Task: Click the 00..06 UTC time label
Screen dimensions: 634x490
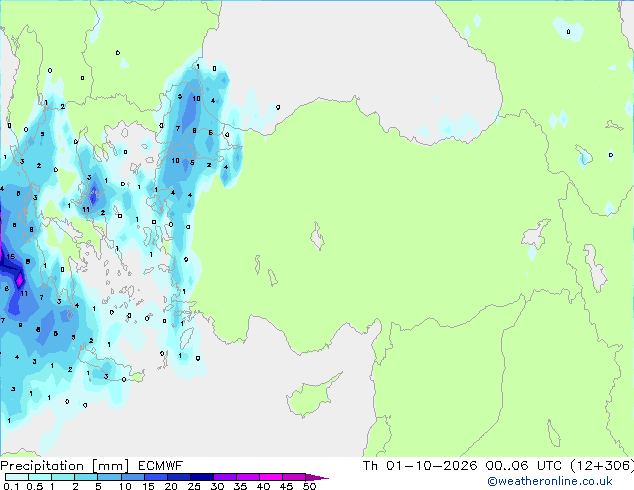Action: coord(524,466)
